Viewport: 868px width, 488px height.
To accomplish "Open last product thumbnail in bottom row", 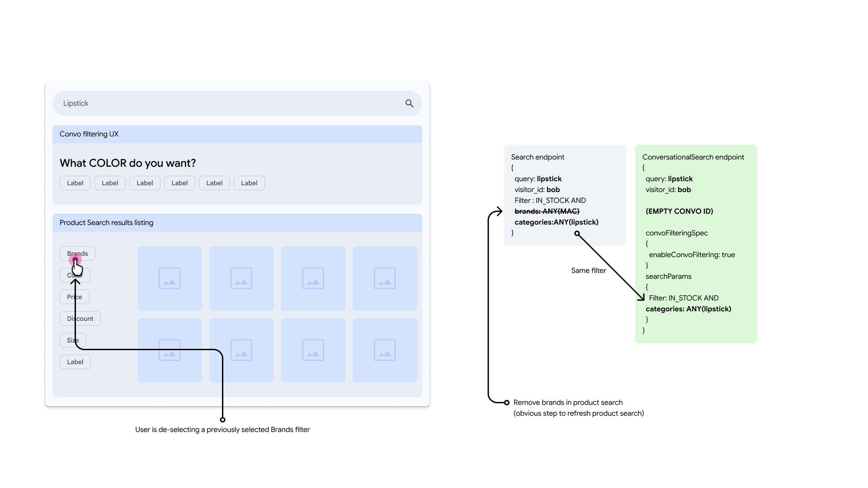I will 385,350.
